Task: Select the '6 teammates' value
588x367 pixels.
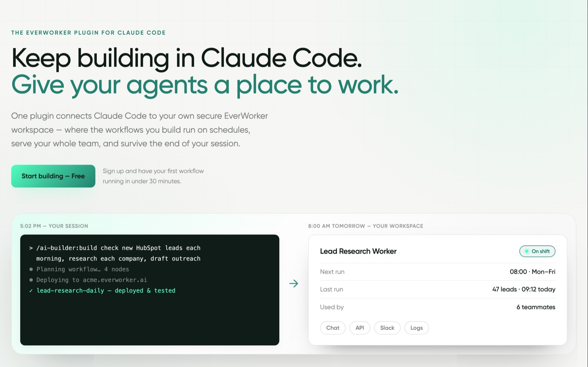Action: tap(536, 307)
